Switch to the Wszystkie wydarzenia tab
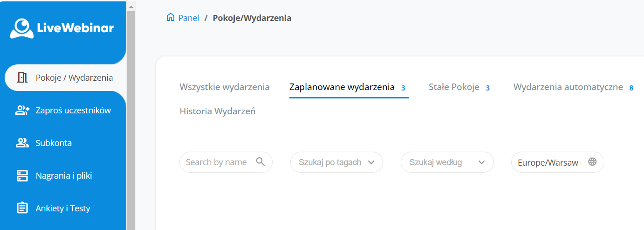Screen dimensions: 644x230 225,87
